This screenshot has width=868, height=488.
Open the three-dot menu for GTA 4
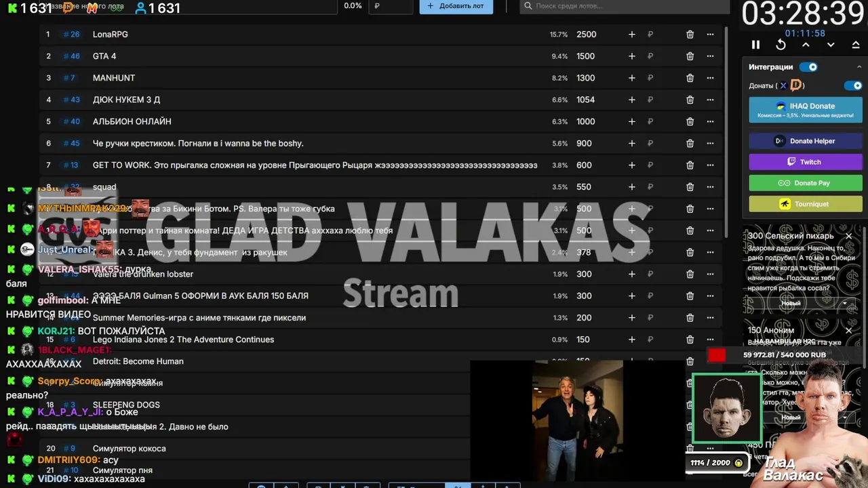[710, 56]
